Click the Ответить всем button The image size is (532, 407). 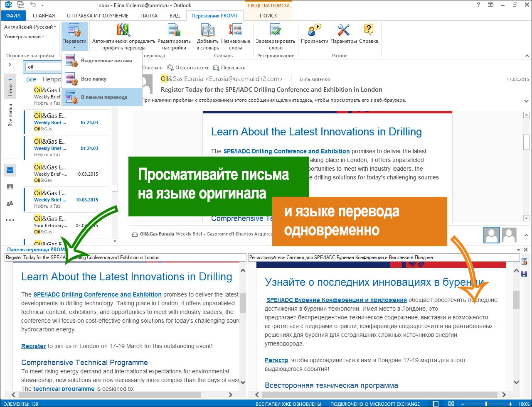187,68
